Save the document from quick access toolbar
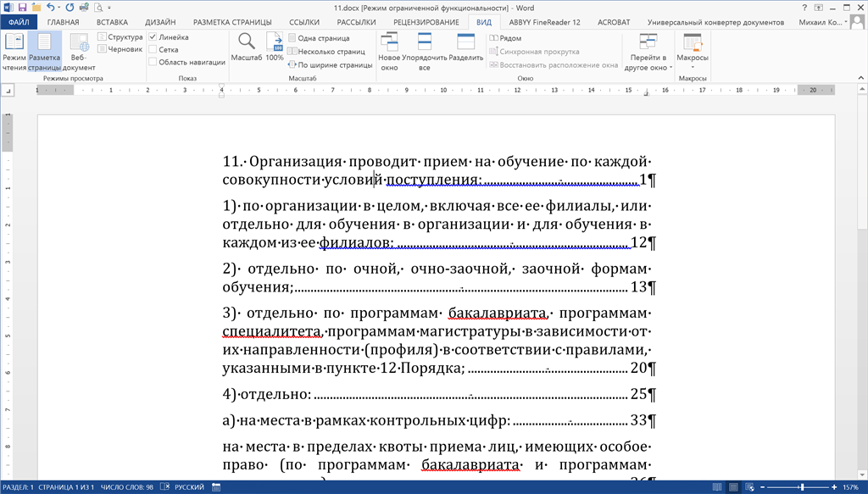Image resolution: width=868 pixels, height=494 pixels. click(x=23, y=8)
